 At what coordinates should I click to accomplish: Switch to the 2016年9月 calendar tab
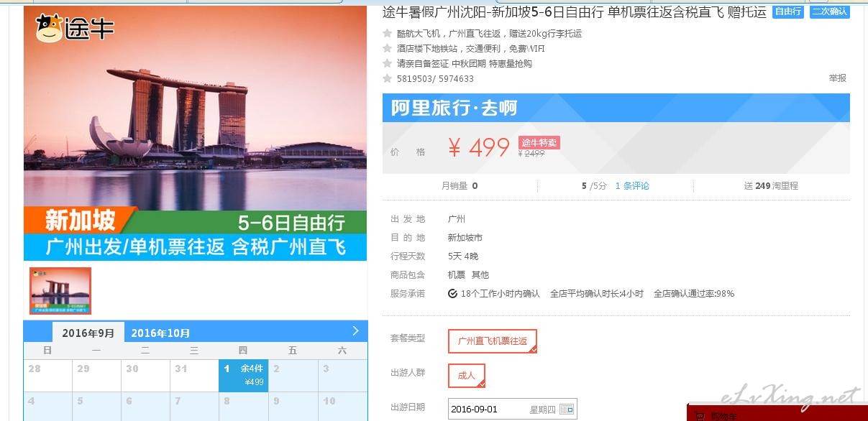pyautogui.click(x=88, y=333)
